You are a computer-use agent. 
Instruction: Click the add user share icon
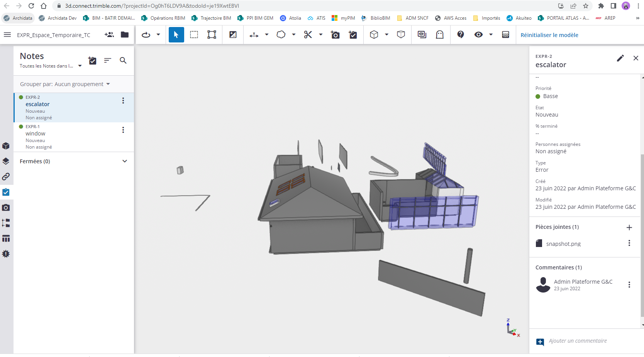109,35
